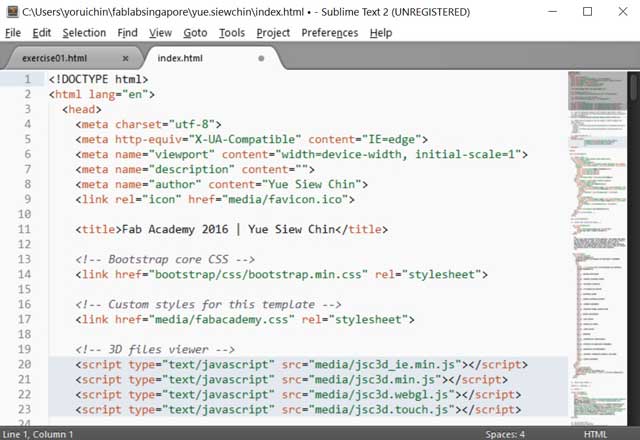Click the media/fabacademy.css link line
The width and height of the screenshot is (640, 440).
tap(245, 319)
